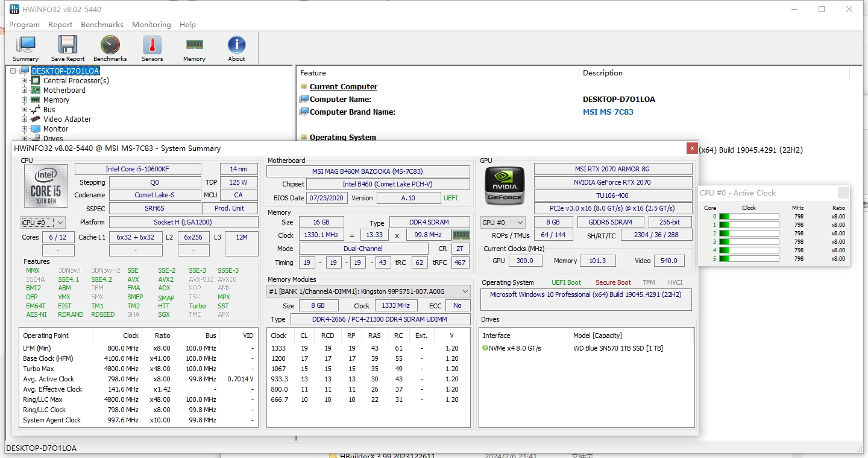
Task: Click the green NVMe drive status icon
Action: (485, 348)
